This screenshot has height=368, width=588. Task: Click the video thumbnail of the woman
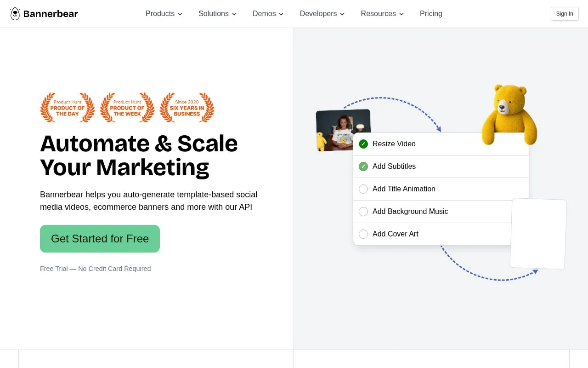(x=343, y=130)
